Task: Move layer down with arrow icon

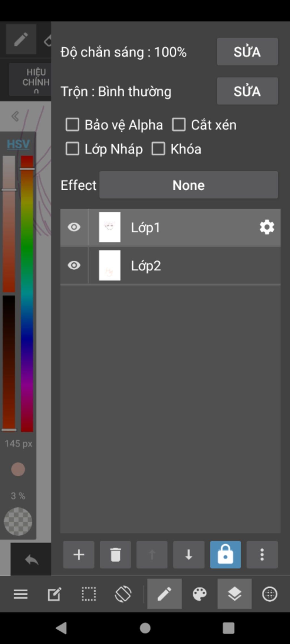Action: pyautogui.click(x=189, y=555)
